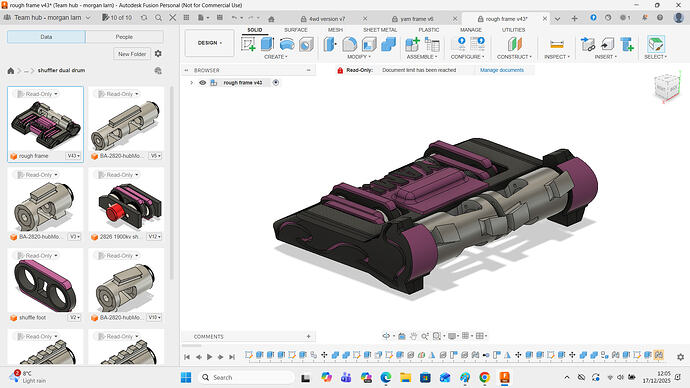Select the Create Sketch tool
690x388 pixels.
248,44
